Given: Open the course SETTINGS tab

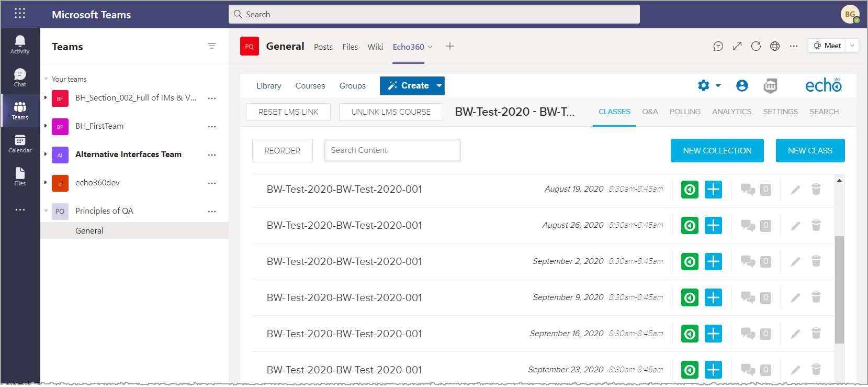Looking at the screenshot, I should point(780,112).
